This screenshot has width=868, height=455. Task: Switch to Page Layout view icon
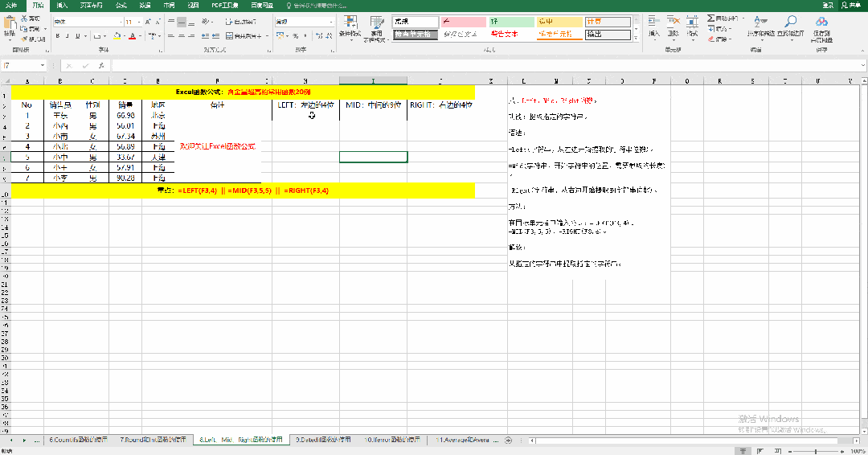[x=760, y=451]
